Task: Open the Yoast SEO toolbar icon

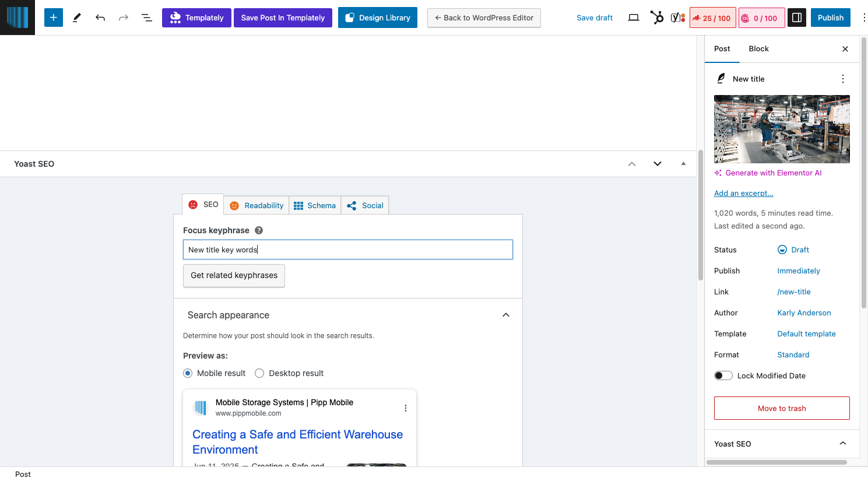Action: coord(677,17)
